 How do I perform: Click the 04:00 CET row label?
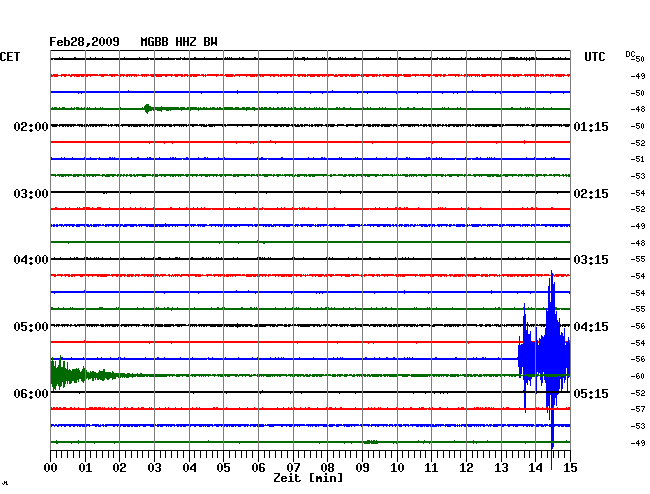31,260
